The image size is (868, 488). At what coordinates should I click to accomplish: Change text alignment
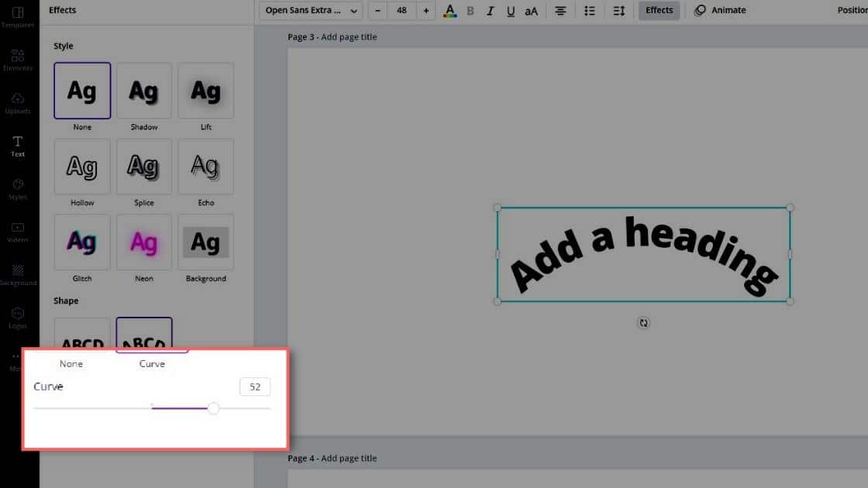(x=560, y=11)
